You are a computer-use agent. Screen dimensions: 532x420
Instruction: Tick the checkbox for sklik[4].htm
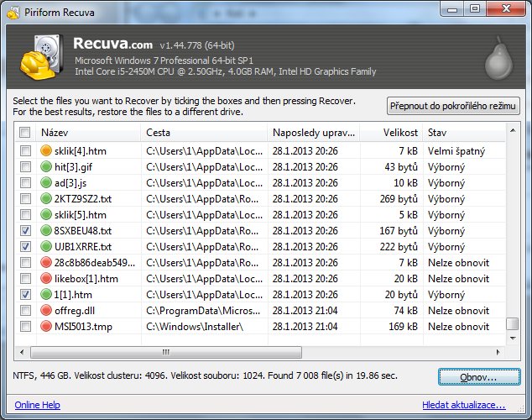[25, 150]
